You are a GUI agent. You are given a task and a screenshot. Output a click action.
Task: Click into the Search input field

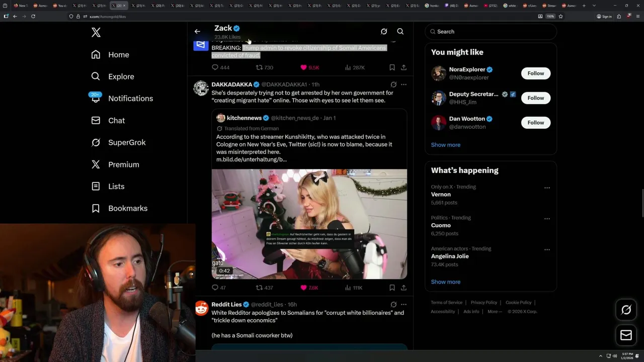pos(491,32)
